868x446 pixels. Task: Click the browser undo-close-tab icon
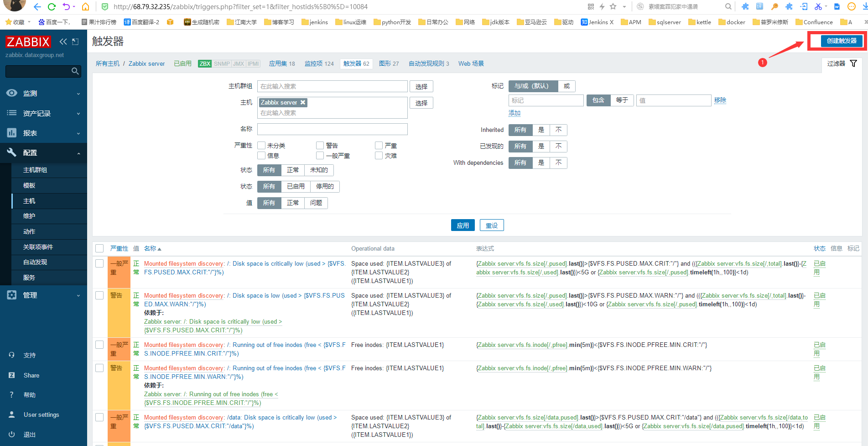coord(67,7)
